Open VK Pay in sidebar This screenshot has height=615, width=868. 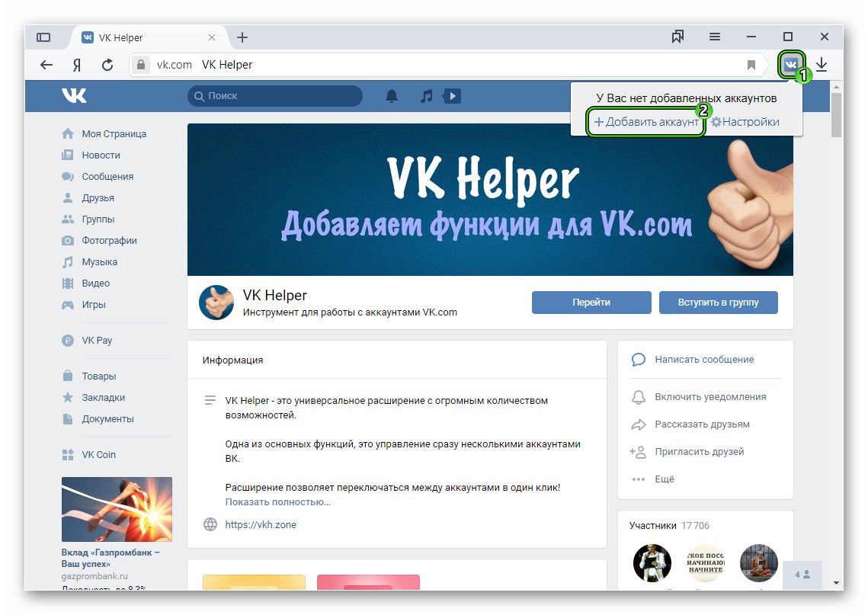coord(87,341)
